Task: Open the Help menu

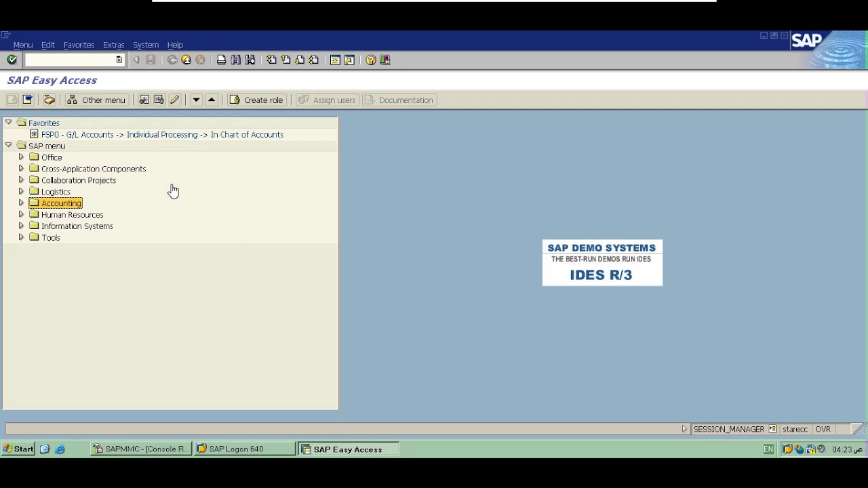Action: [175, 45]
